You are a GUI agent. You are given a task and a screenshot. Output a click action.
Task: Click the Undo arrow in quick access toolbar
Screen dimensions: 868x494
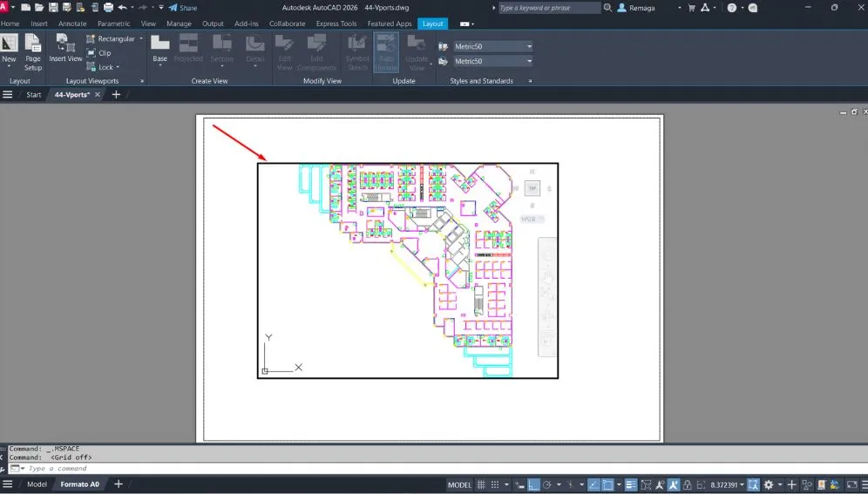[122, 7]
